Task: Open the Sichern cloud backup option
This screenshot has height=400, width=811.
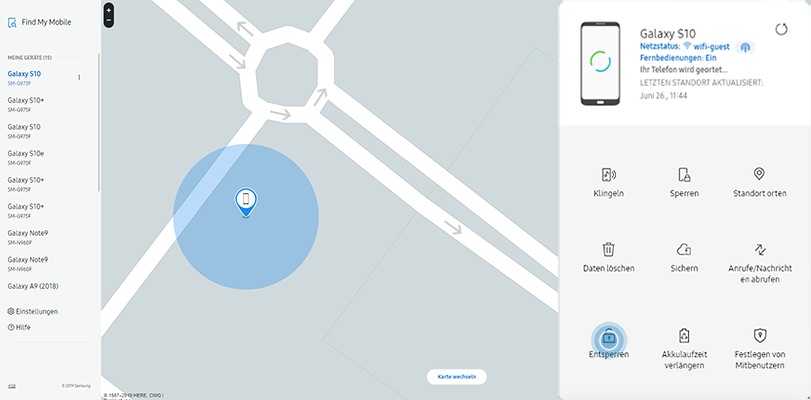Action: tap(684, 250)
